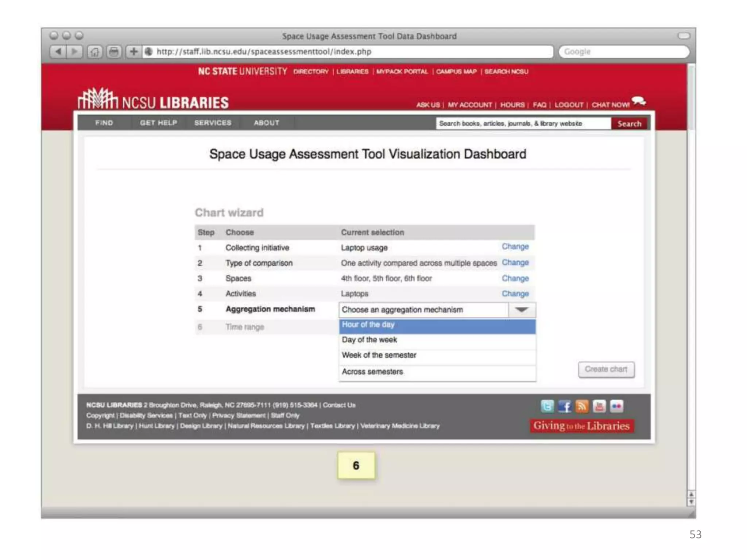This screenshot has width=747, height=560.
Task: Click the red Search button
Action: (x=629, y=124)
